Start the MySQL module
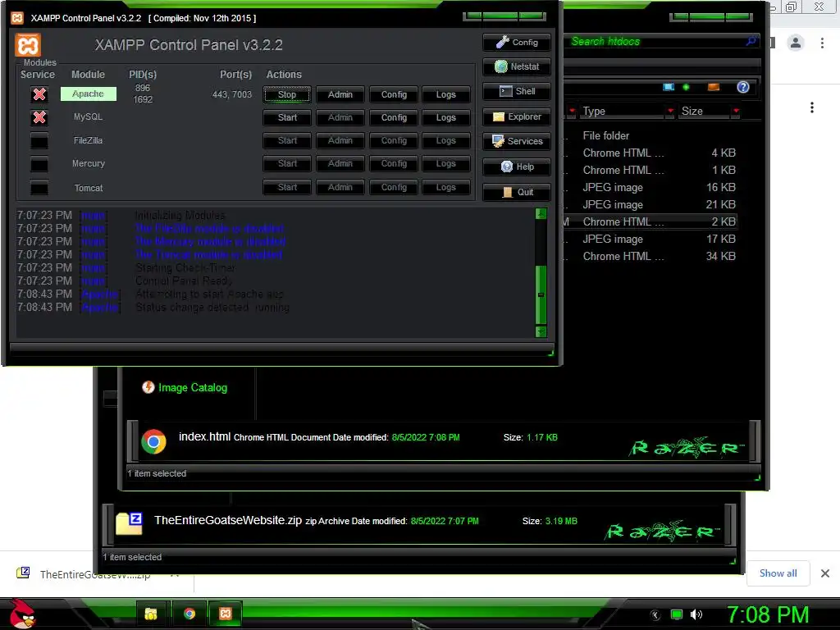The height and width of the screenshot is (630, 840). pyautogui.click(x=286, y=117)
